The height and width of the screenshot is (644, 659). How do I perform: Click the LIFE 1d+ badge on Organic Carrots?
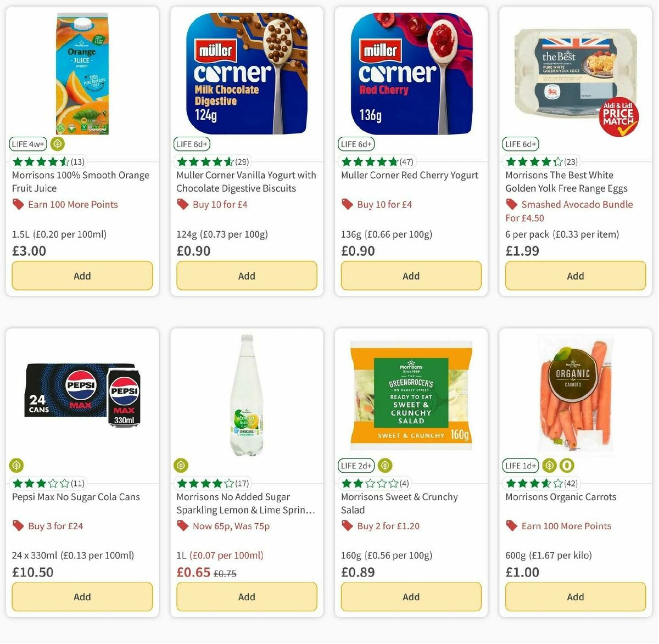click(x=520, y=466)
